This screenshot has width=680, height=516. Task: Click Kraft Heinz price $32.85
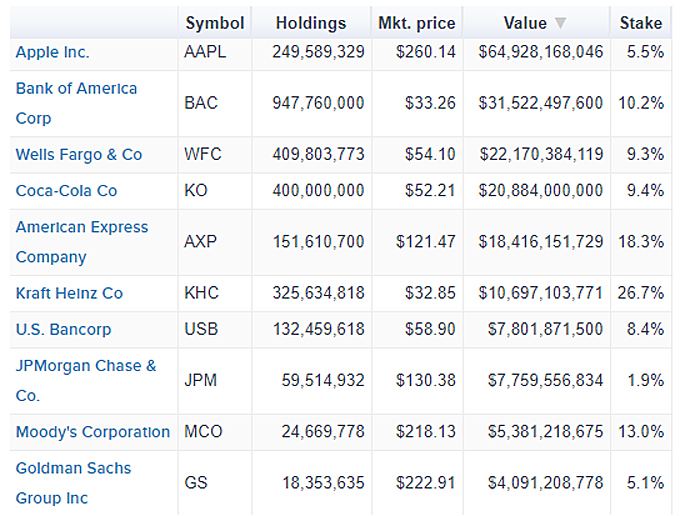(430, 293)
